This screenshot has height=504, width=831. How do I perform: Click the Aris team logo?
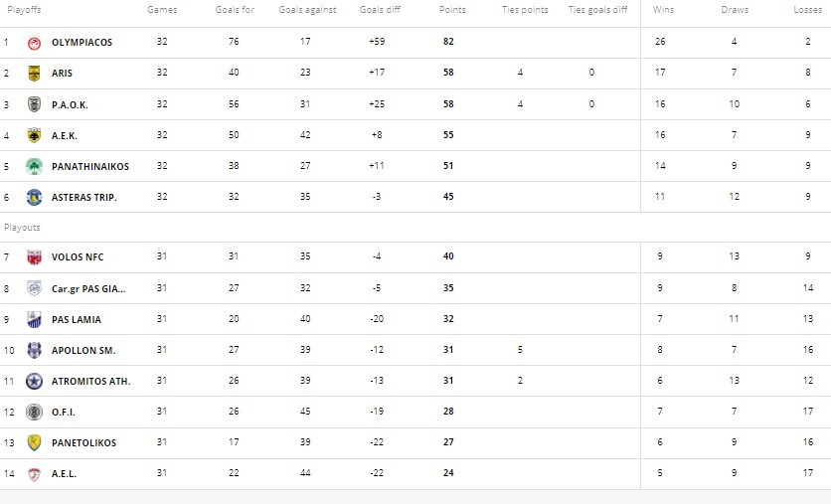[x=35, y=74]
